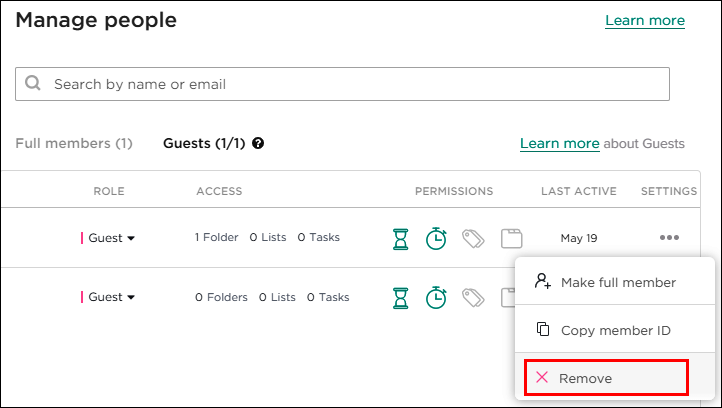Open the top Learn more link
Image resolution: width=722 pixels, height=408 pixels.
coord(645,21)
